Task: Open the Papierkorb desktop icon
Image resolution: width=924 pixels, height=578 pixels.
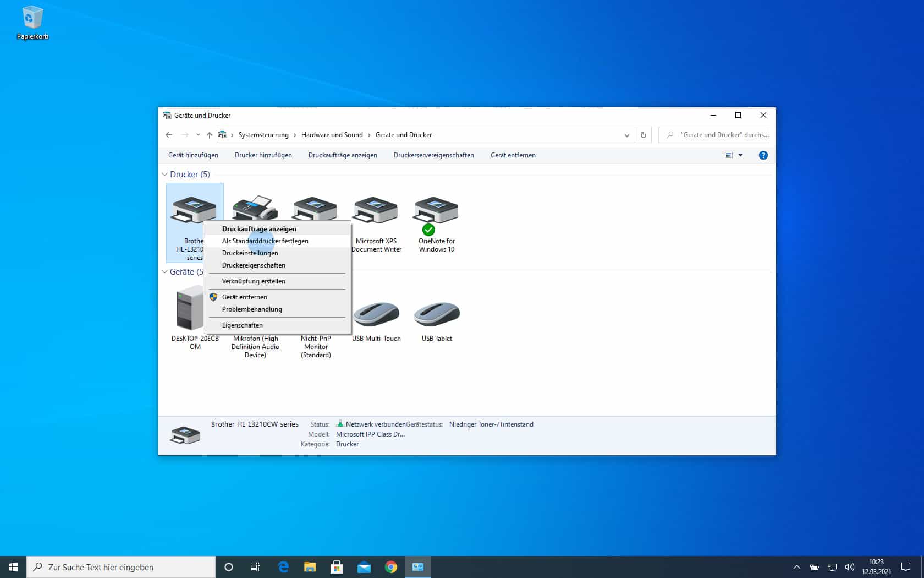Action: [x=32, y=23]
